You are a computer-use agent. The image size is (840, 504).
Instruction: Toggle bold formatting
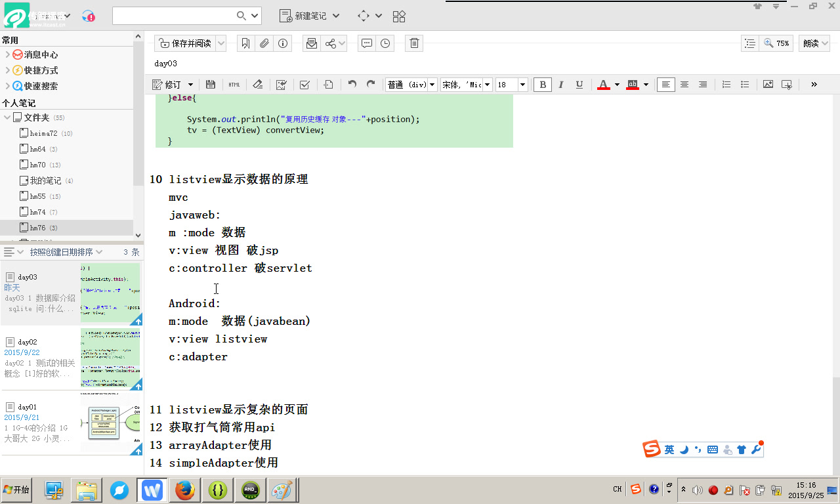point(542,85)
